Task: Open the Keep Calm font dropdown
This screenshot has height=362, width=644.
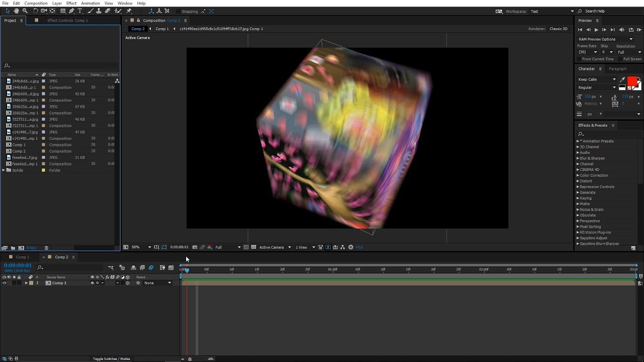Action: 597,79
